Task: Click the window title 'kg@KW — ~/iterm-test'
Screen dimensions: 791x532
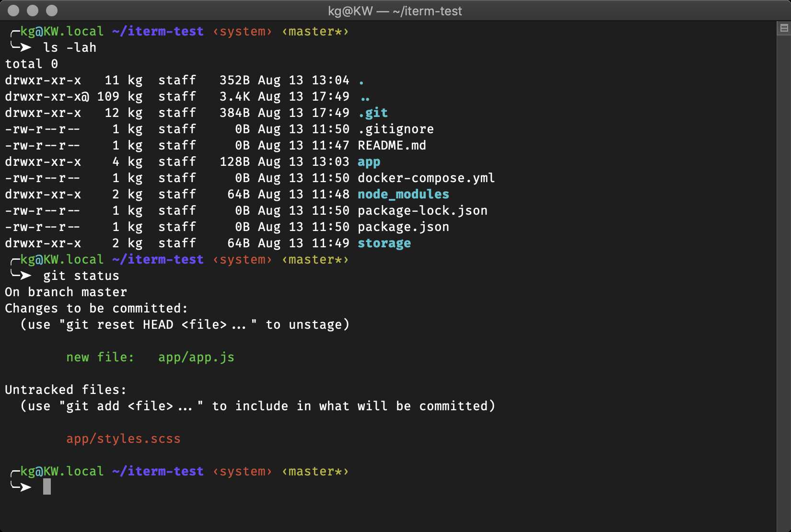Action: tap(395, 11)
